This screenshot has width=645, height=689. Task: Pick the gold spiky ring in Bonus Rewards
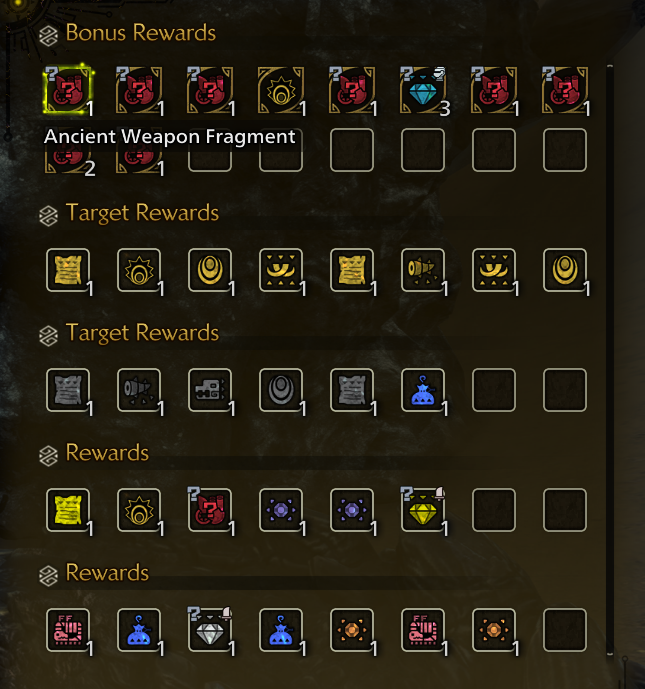[x=281, y=90]
